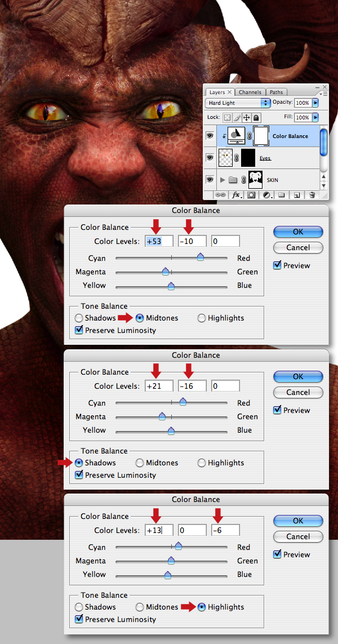Open the Hard Light blend mode dropdown
Screen dimensions: 338x644
click(x=237, y=103)
